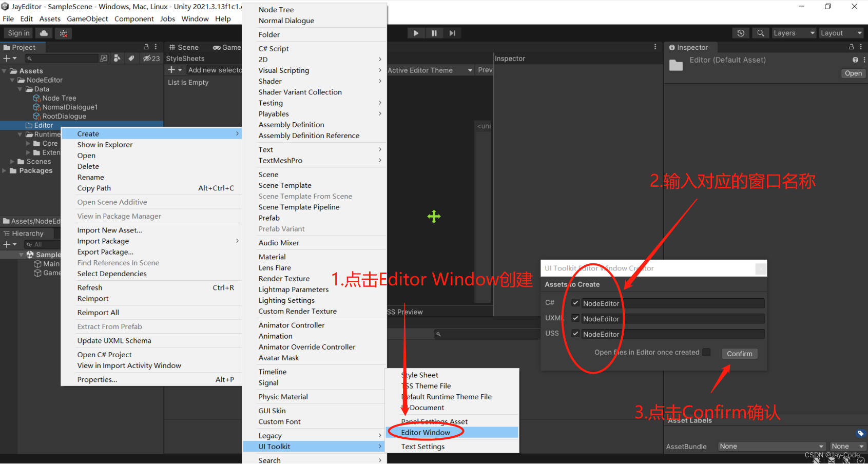Open the Component menu
Image resolution: width=868 pixels, height=464 pixels.
coord(134,19)
